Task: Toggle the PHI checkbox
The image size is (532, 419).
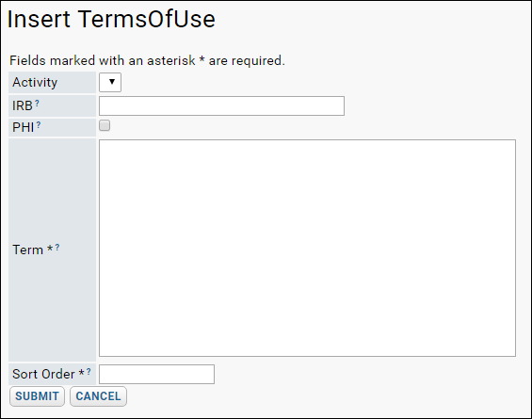Action: click(105, 125)
